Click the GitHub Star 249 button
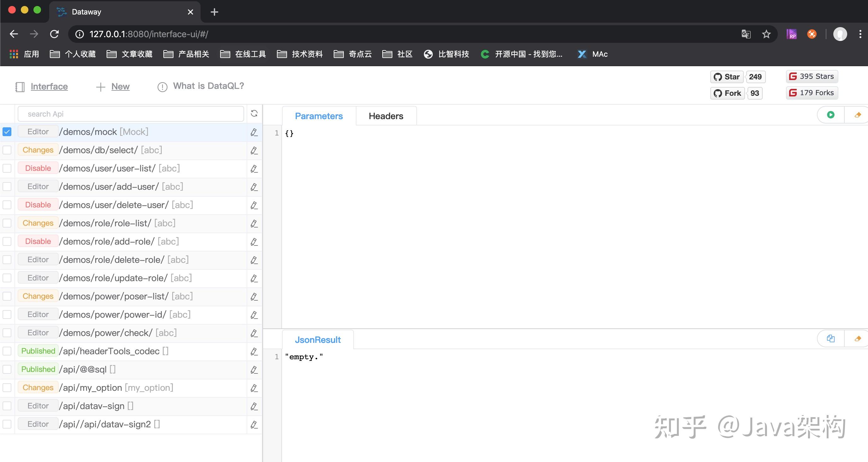The height and width of the screenshot is (462, 868). [x=726, y=77]
